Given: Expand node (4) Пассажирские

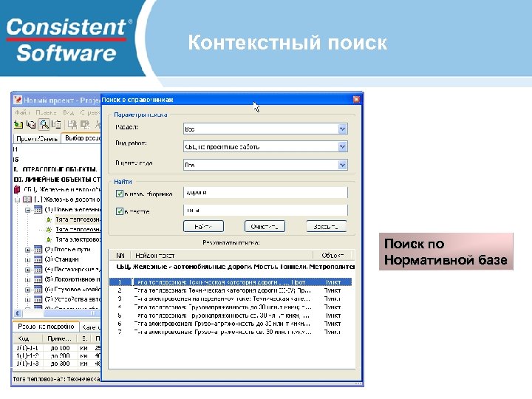Looking at the screenshot, I should click(x=28, y=270).
